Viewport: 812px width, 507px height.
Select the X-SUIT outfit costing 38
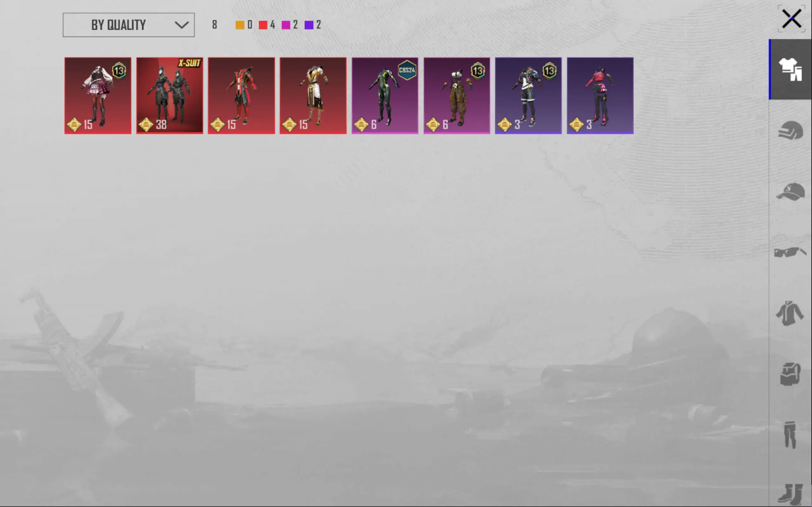click(169, 96)
